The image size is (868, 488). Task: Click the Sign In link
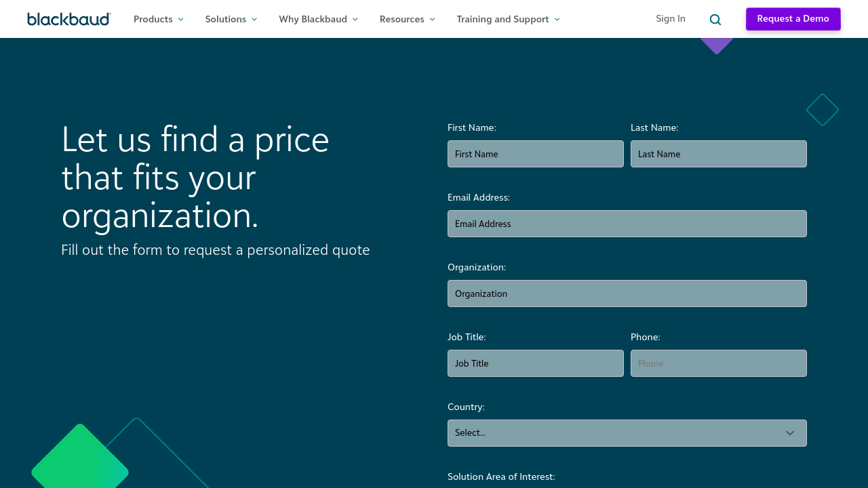(670, 18)
